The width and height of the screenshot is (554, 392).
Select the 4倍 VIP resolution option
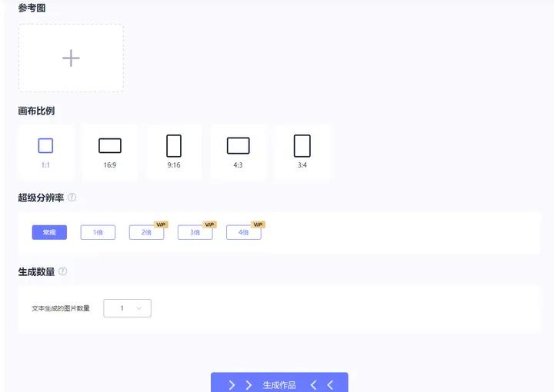pos(244,232)
